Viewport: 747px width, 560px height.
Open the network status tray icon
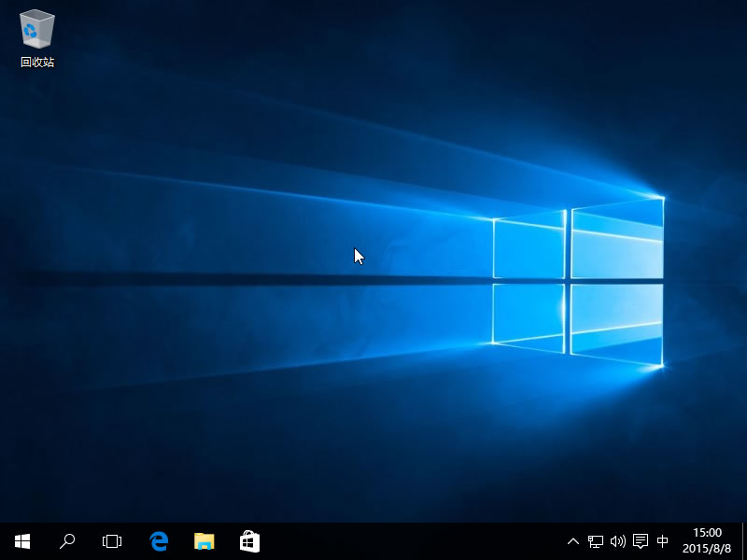[x=596, y=541]
